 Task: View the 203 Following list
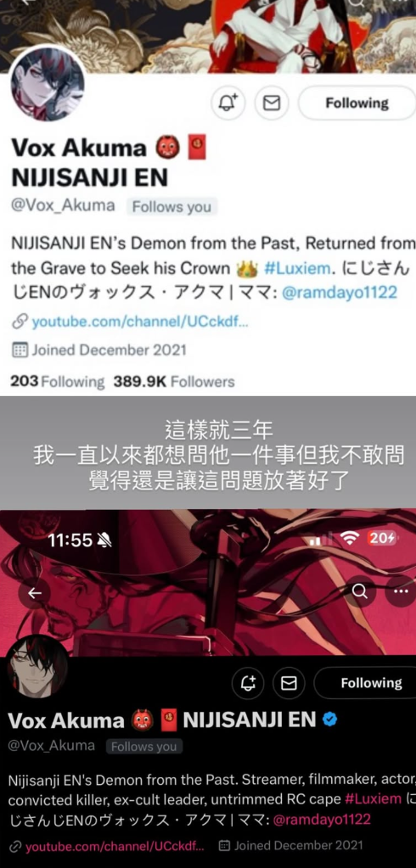click(57, 382)
